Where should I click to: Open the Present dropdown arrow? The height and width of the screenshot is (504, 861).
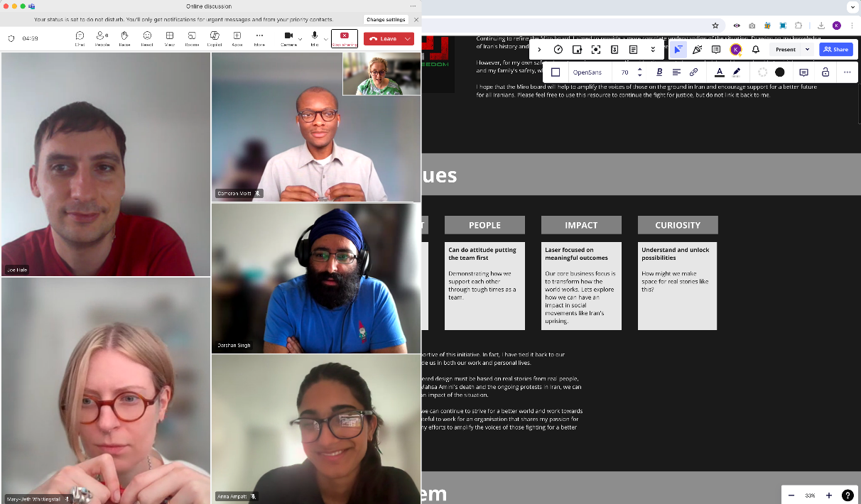[807, 50]
